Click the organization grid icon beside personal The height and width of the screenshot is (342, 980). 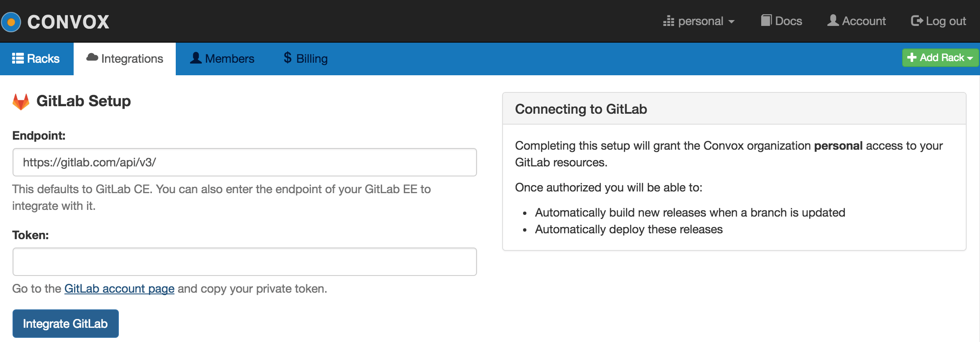point(669,21)
